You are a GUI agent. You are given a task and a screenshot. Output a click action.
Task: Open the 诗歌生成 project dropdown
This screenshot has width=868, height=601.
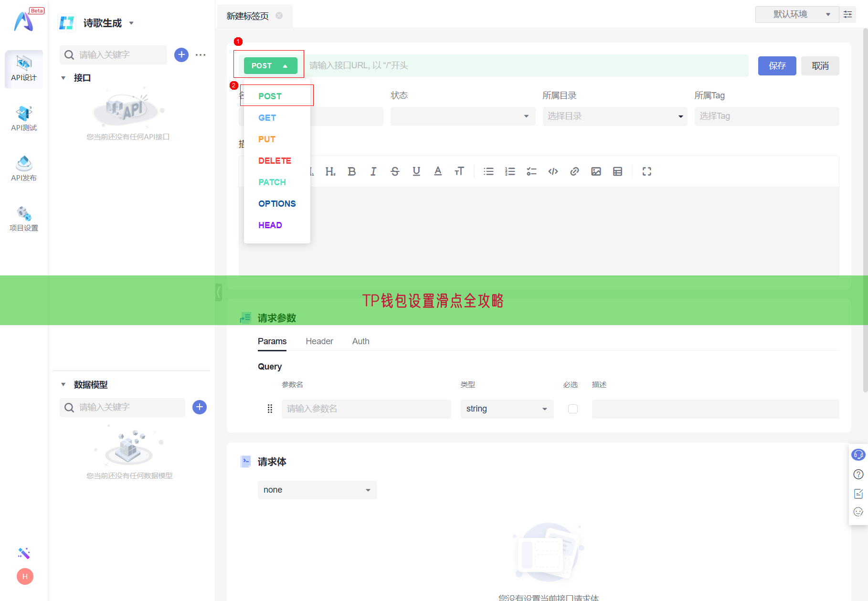pos(108,23)
